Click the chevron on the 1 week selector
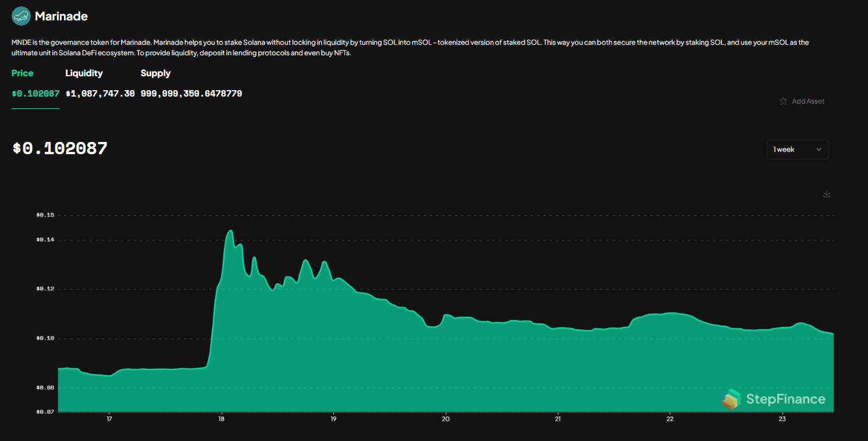Viewport: 868px width, 441px height. [x=819, y=150]
